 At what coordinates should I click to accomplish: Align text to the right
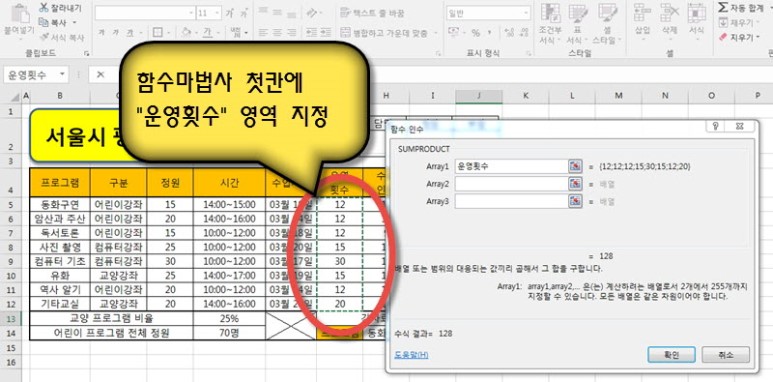[291, 33]
